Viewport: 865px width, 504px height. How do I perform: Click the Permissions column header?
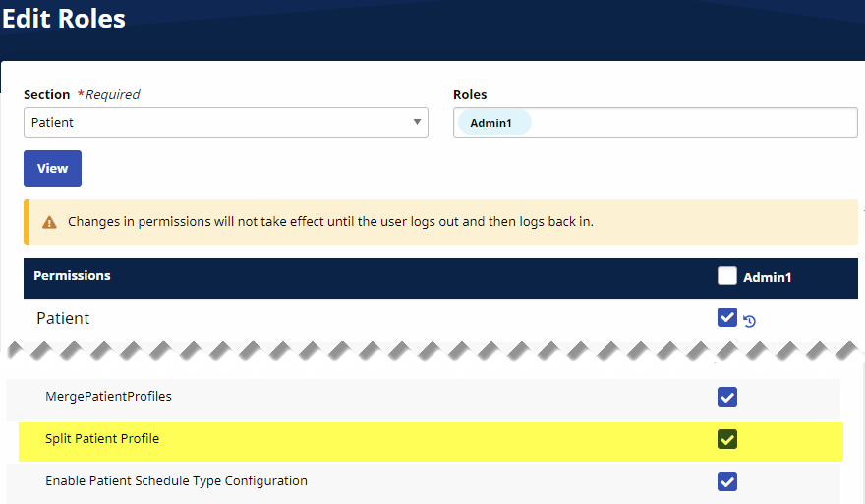coord(72,276)
